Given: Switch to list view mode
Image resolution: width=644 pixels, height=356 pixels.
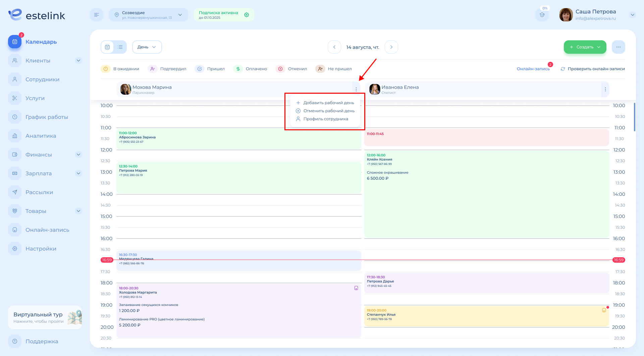Looking at the screenshot, I should (120, 47).
